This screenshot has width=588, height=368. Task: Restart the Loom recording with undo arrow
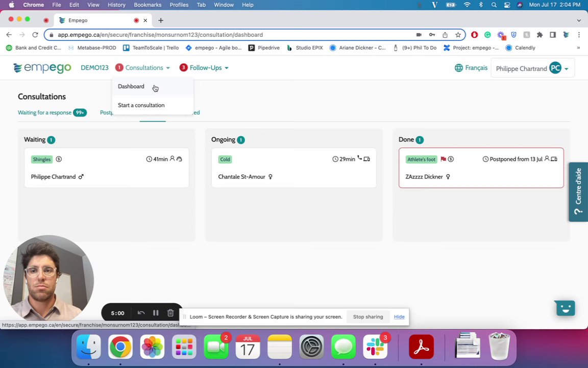pos(141,313)
